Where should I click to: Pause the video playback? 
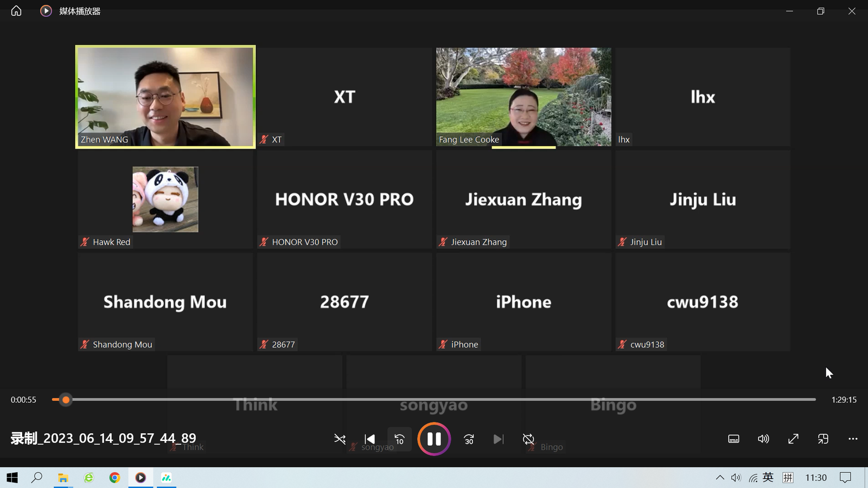[x=433, y=439]
